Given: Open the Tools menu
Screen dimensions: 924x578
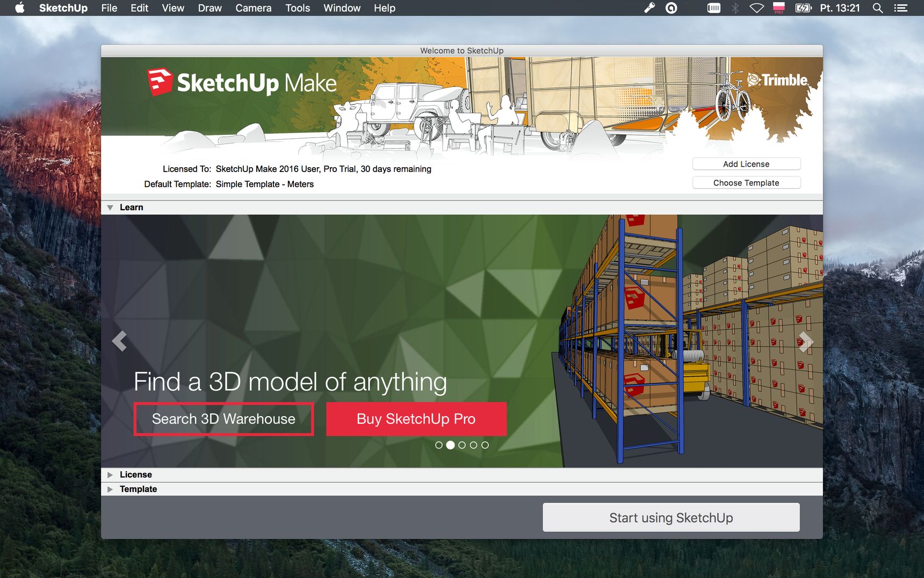Looking at the screenshot, I should (x=298, y=8).
